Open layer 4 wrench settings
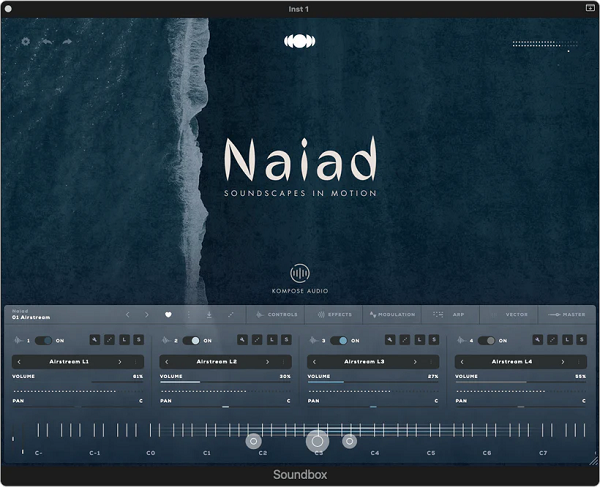 coord(538,340)
